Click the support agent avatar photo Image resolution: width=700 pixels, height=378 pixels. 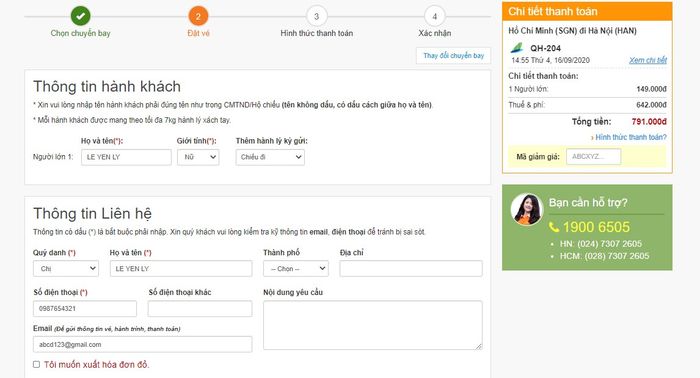point(527,209)
